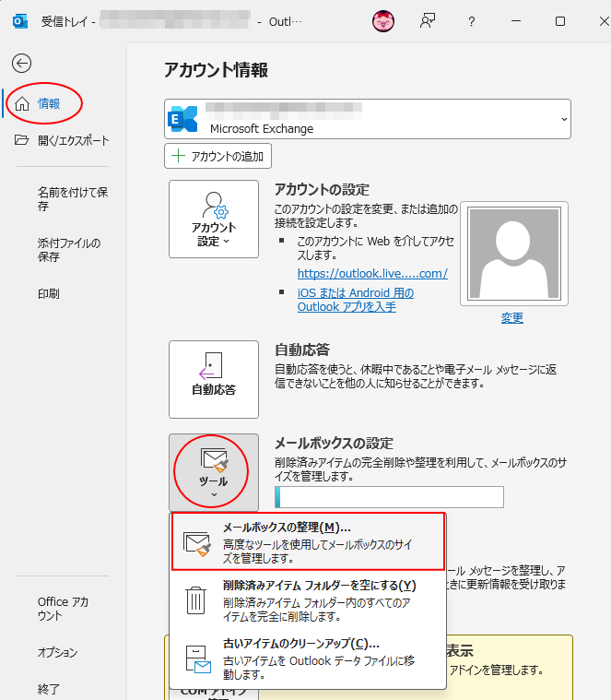Viewport: 611px width, 700px height.
Task: Click the pig avatar account icon
Action: (383, 21)
